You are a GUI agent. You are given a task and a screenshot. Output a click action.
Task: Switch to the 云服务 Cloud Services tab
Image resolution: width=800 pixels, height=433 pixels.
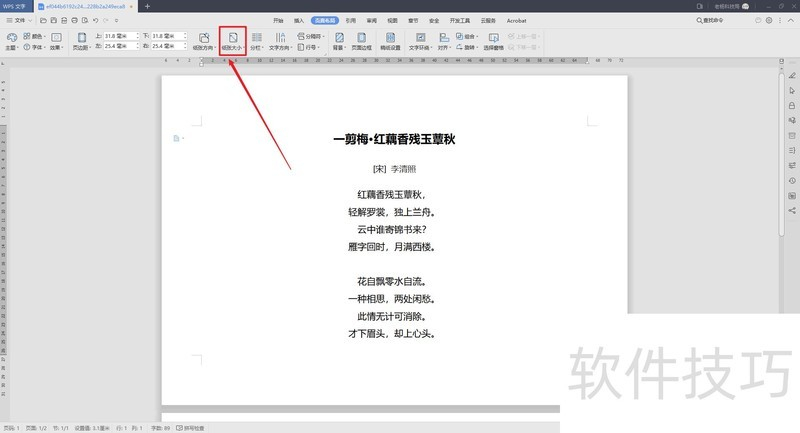point(488,20)
